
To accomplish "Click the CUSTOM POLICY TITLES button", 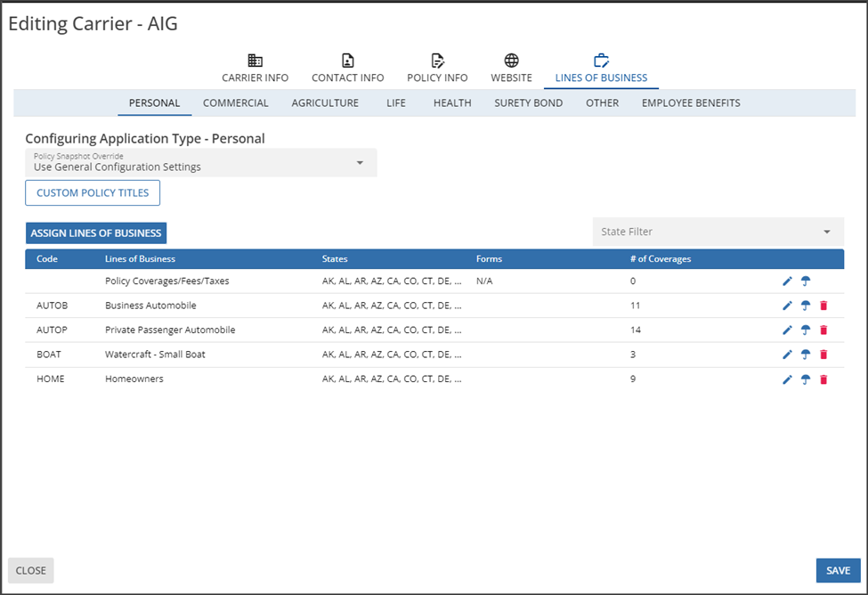I will 93,192.
